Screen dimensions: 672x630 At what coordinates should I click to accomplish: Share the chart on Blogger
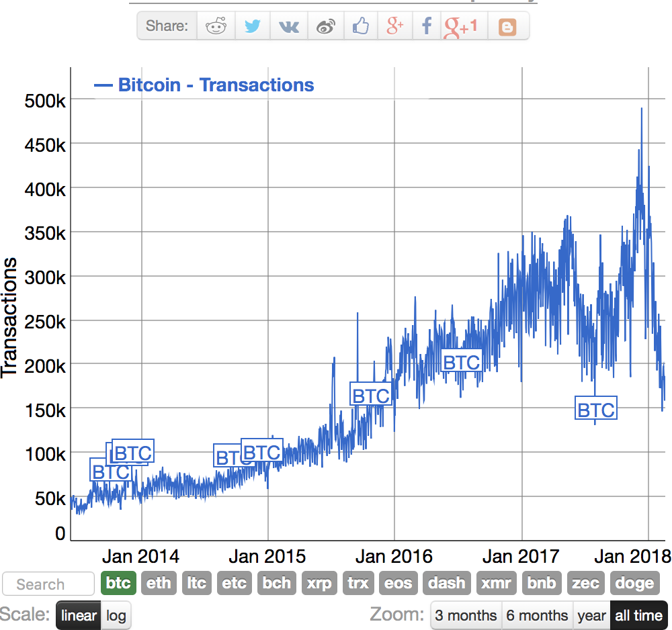click(x=507, y=27)
